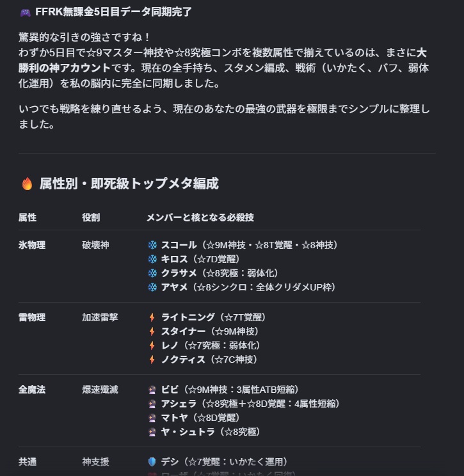Click the fire emoji next to 属性別 heading
464x476 pixels.
(x=27, y=184)
